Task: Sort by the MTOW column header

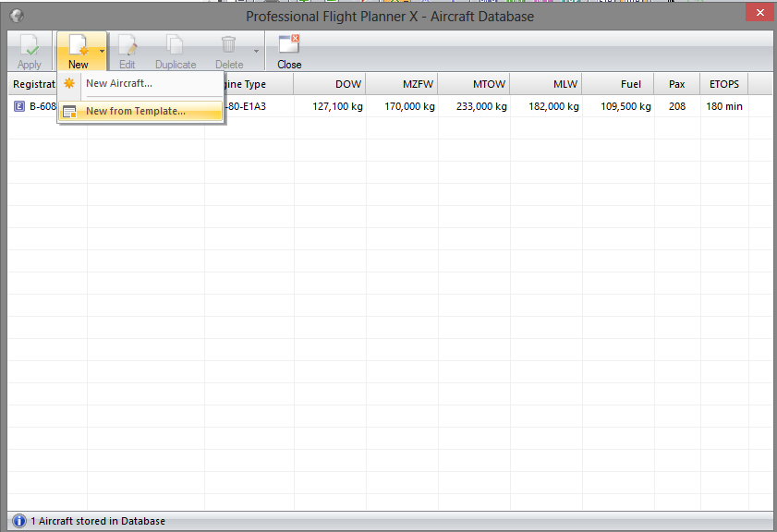Action: (x=474, y=84)
